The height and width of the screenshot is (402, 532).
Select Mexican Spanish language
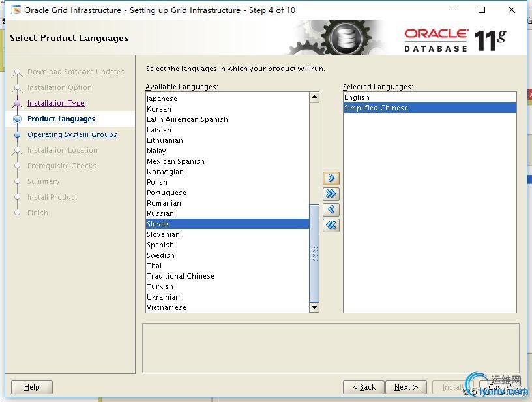click(x=228, y=161)
